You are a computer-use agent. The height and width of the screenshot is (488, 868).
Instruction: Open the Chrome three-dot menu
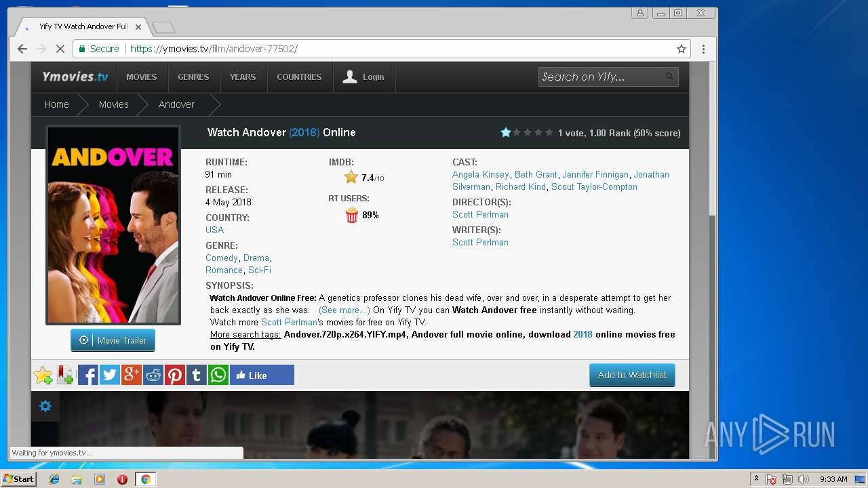[x=703, y=49]
